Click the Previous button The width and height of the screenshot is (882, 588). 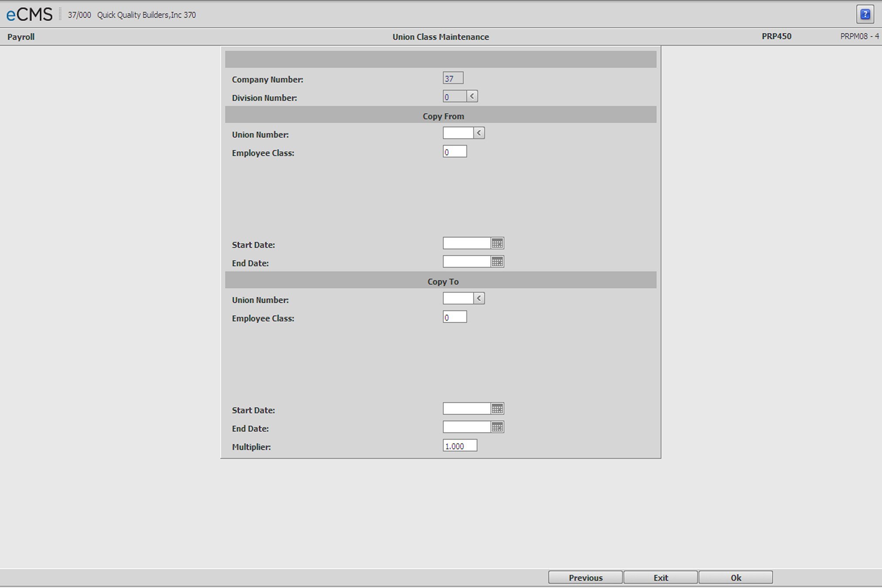click(x=585, y=578)
